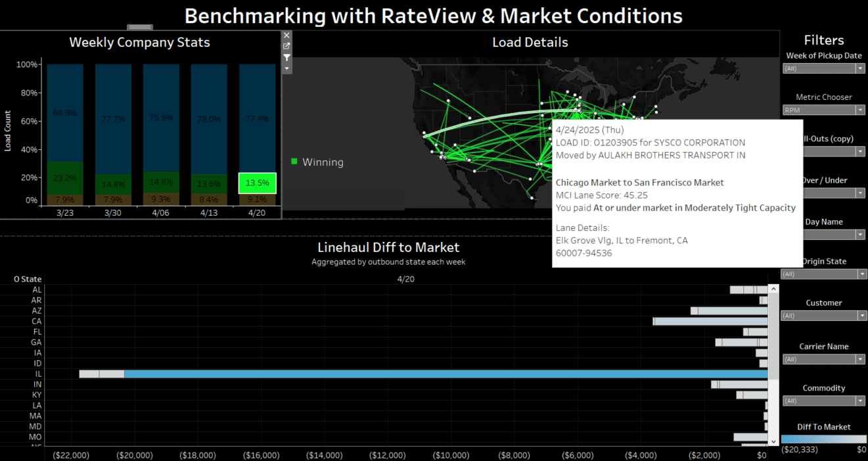This screenshot has height=461, width=868.
Task: Click the green Winning legend swatch
Action: coord(294,161)
